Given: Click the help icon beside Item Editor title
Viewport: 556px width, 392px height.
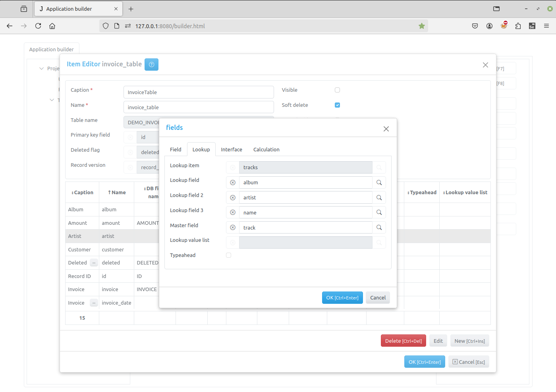Looking at the screenshot, I should [x=151, y=64].
